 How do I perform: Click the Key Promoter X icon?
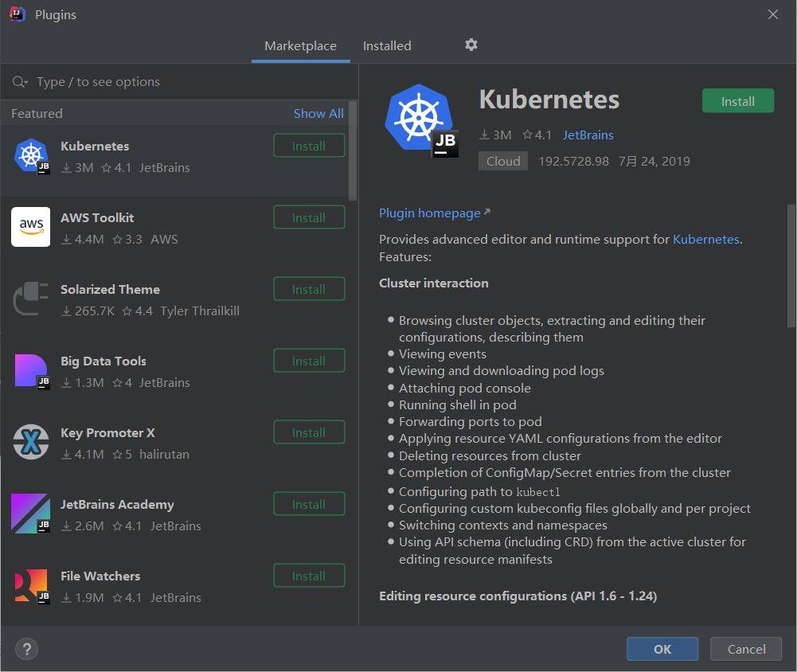tap(31, 442)
